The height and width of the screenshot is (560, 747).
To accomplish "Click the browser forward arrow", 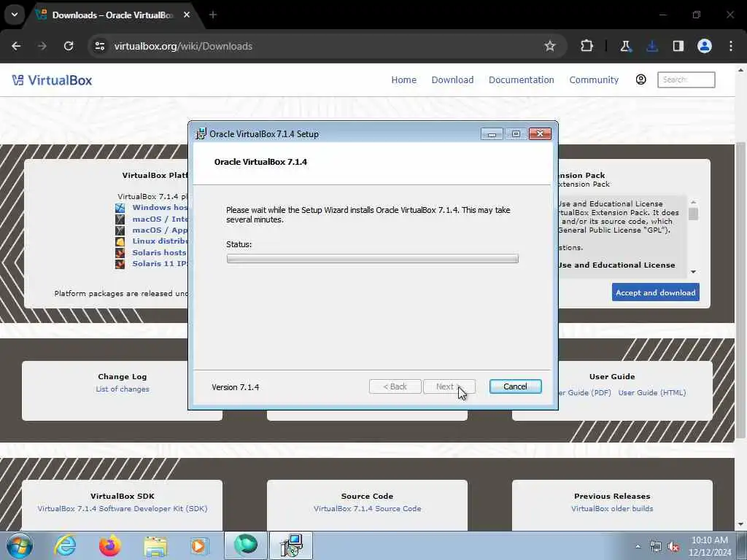I will point(42,46).
